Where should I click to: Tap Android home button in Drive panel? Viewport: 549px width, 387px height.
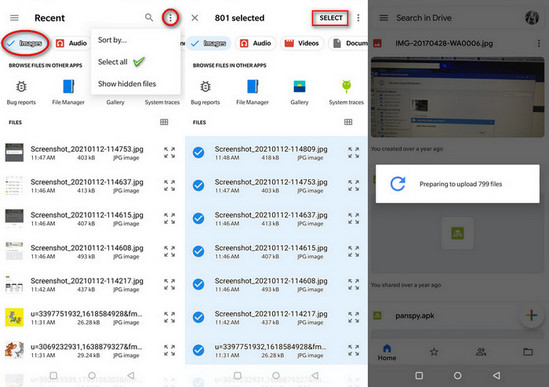[x=457, y=375]
